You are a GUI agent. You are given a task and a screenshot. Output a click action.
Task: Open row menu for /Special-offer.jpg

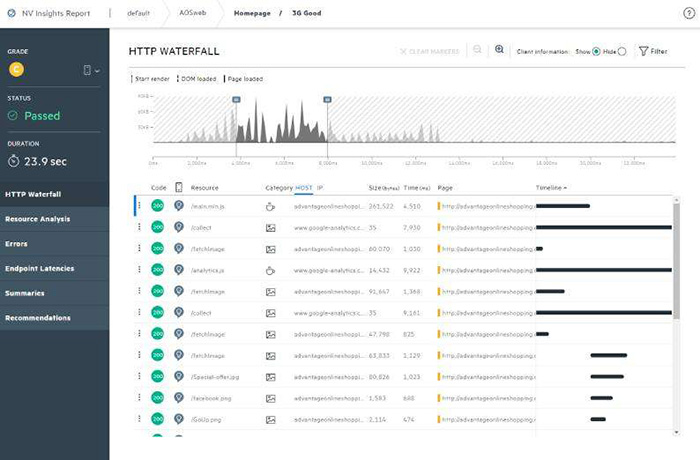pos(139,376)
